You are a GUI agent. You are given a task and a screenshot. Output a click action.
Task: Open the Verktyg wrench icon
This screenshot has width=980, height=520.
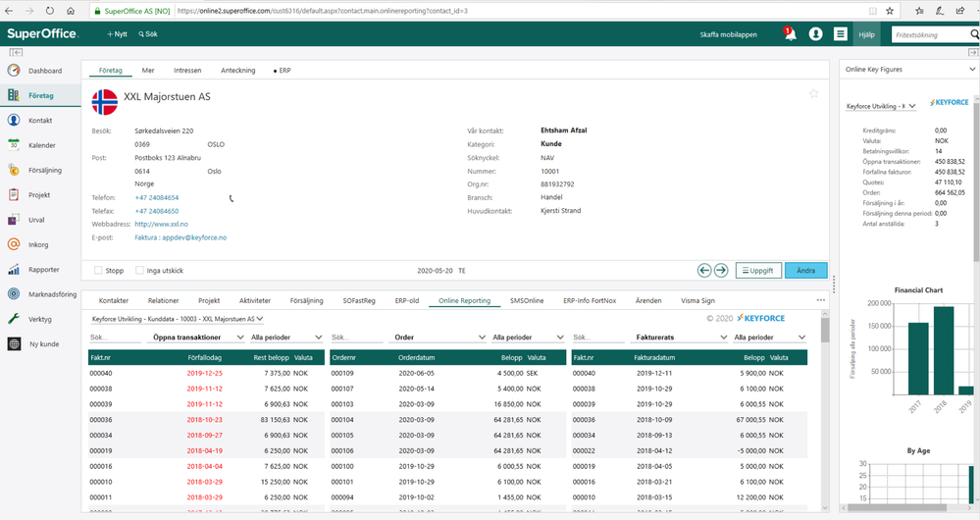point(14,319)
